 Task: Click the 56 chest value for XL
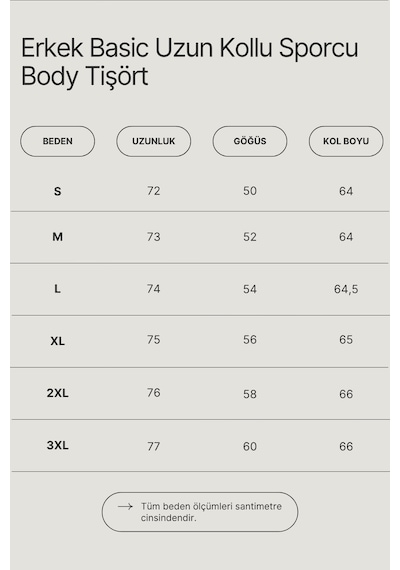[x=250, y=340]
